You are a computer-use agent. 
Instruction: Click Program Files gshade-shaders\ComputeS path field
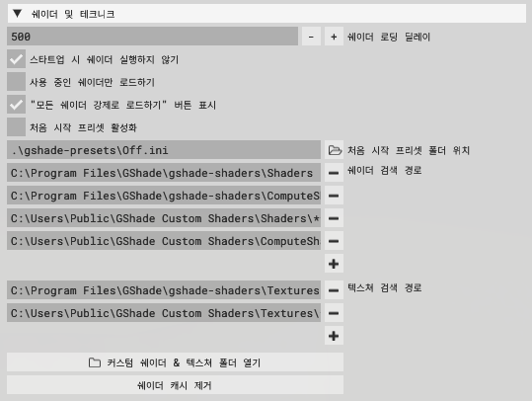click(x=164, y=196)
